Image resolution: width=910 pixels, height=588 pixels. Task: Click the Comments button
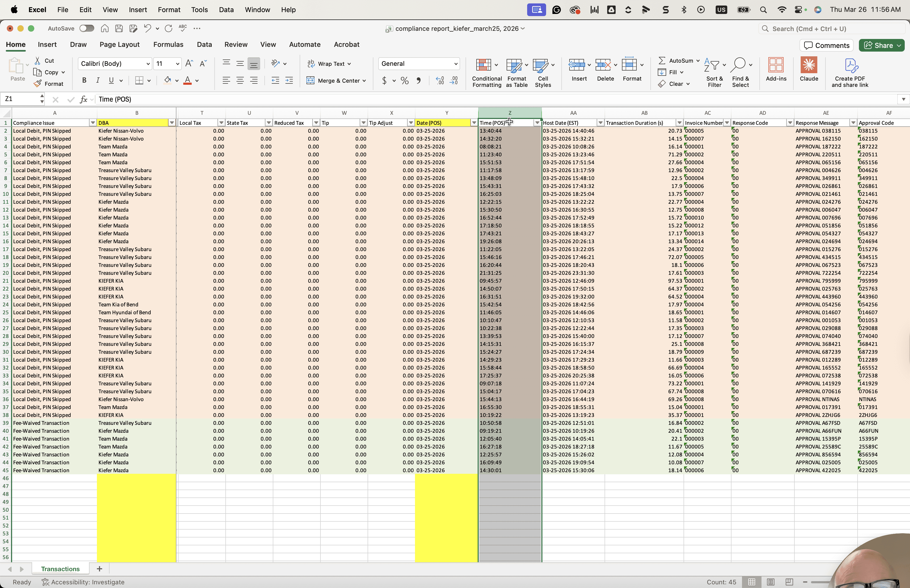tap(827, 46)
